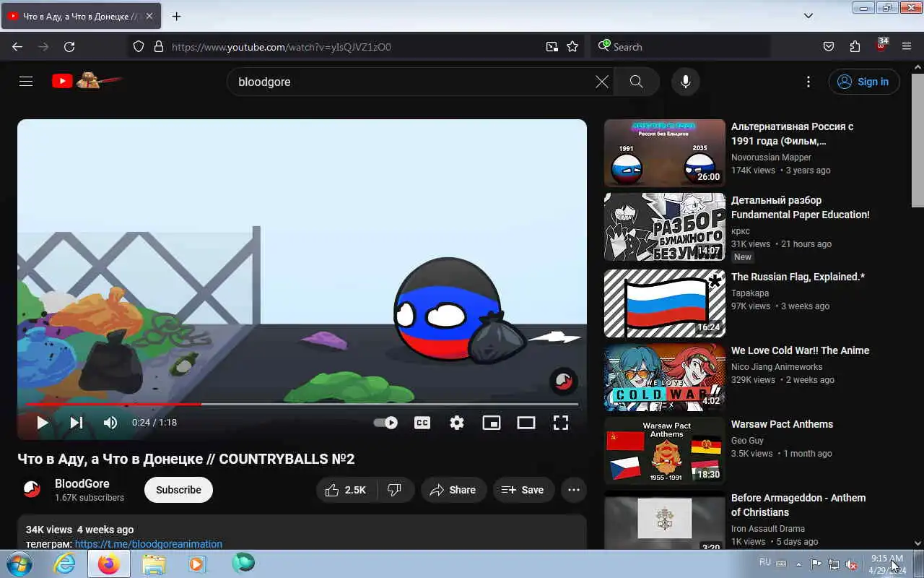Reload the current page

(x=69, y=47)
